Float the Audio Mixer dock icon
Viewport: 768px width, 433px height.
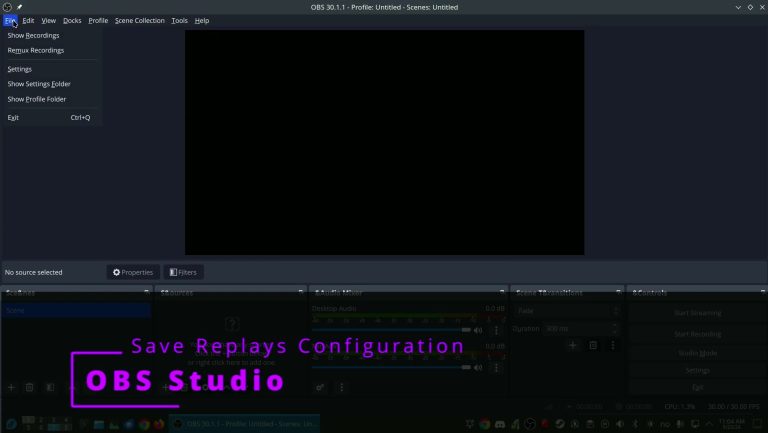coord(502,292)
